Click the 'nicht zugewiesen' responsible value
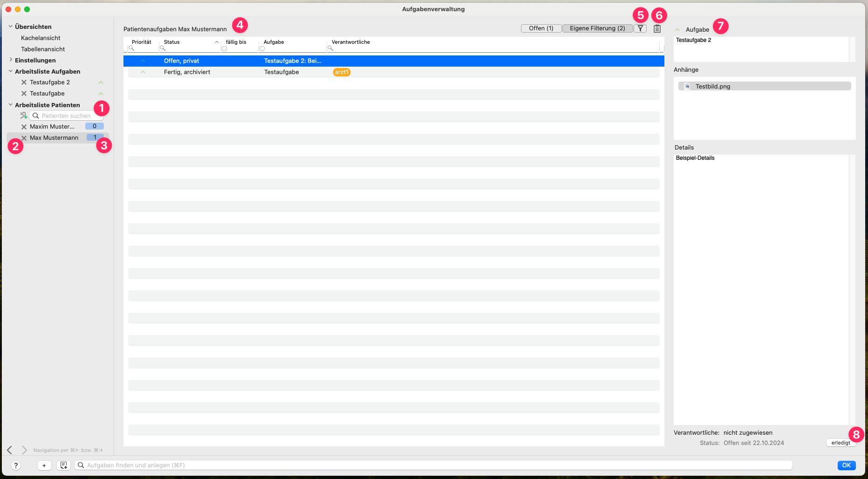The image size is (868, 479). (748, 433)
